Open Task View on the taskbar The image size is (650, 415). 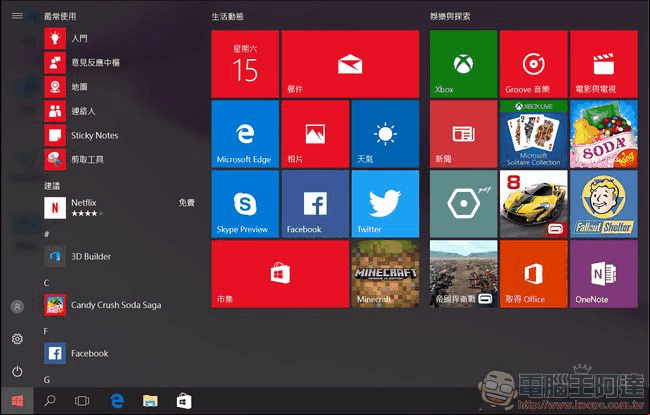[x=82, y=401]
